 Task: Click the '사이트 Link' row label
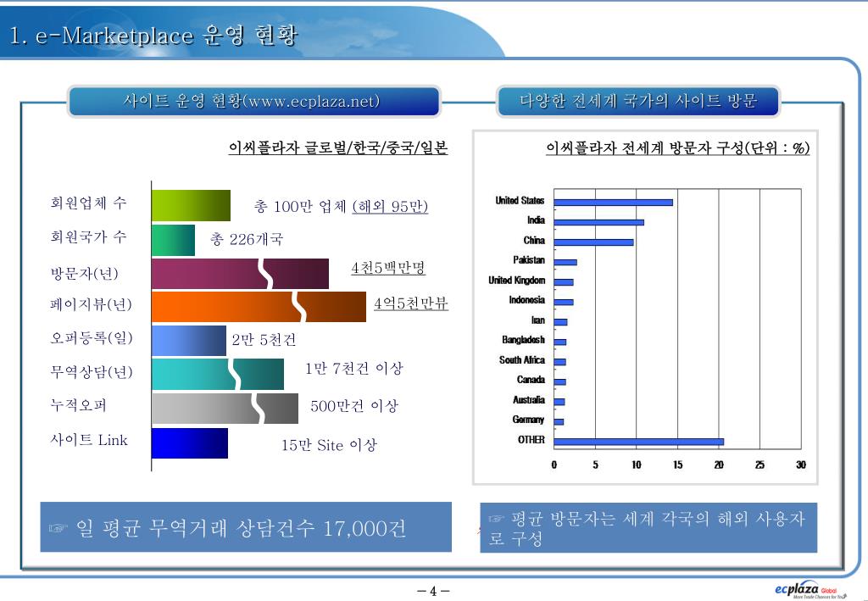88,440
